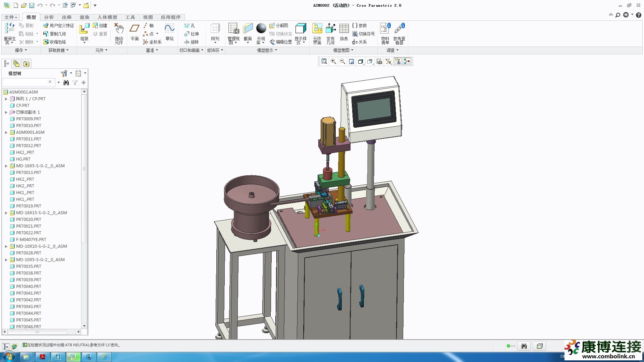Toggle datum display filters icon

(388, 62)
